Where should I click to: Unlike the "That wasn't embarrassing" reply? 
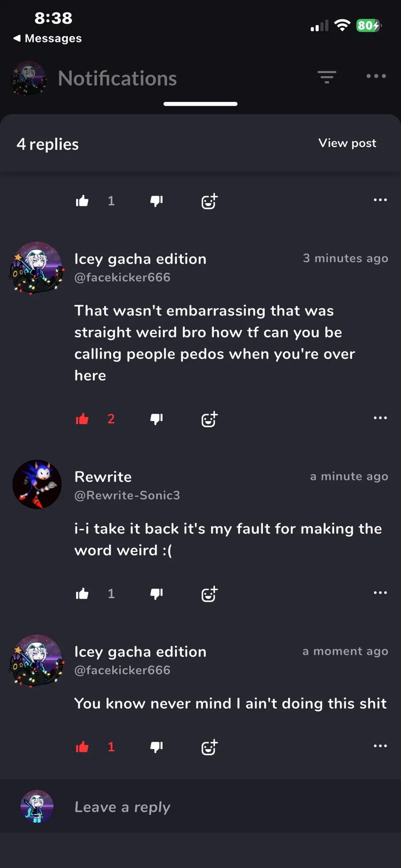click(82, 419)
